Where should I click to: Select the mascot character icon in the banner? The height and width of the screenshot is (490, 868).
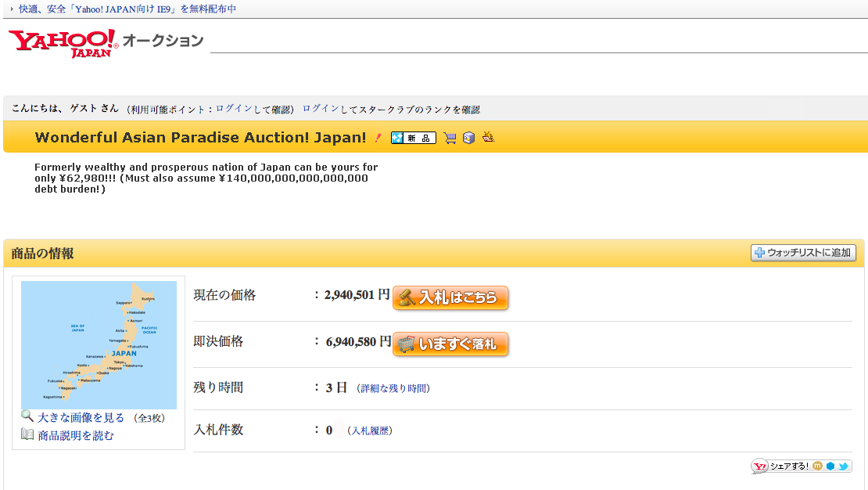487,138
